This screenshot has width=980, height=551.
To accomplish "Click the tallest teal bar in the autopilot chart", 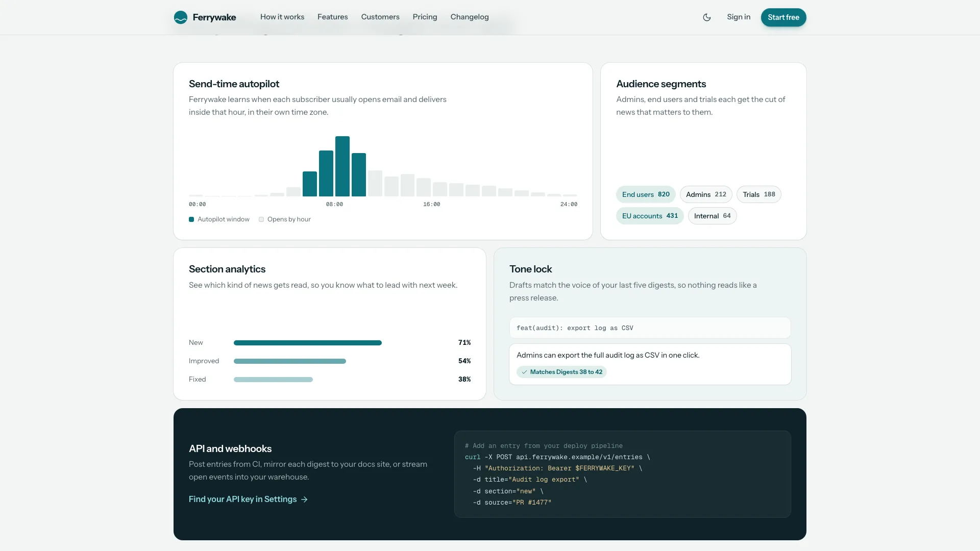I will (342, 166).
